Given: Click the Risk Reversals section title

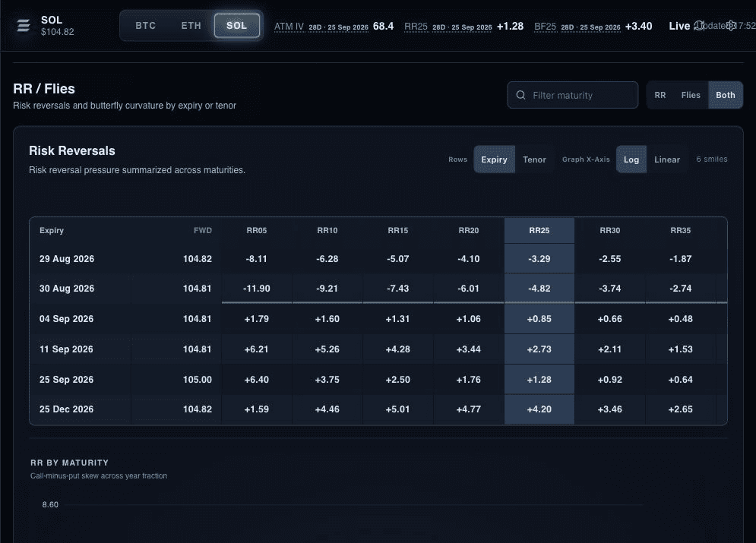Looking at the screenshot, I should coord(72,151).
